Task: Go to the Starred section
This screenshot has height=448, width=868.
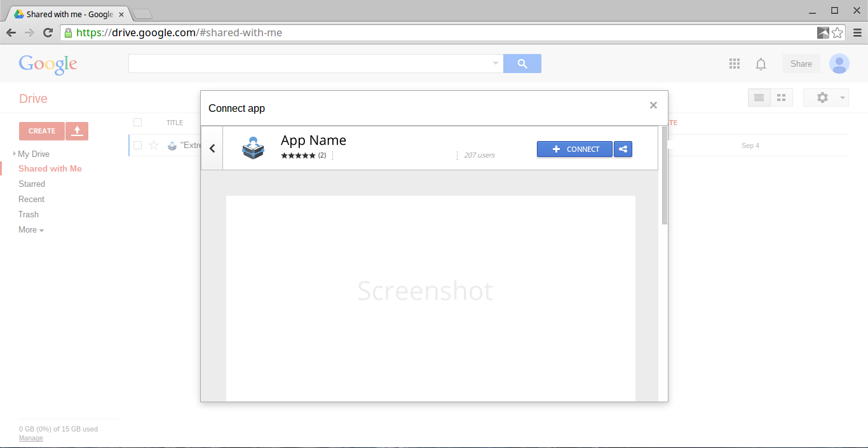Action: (x=32, y=184)
